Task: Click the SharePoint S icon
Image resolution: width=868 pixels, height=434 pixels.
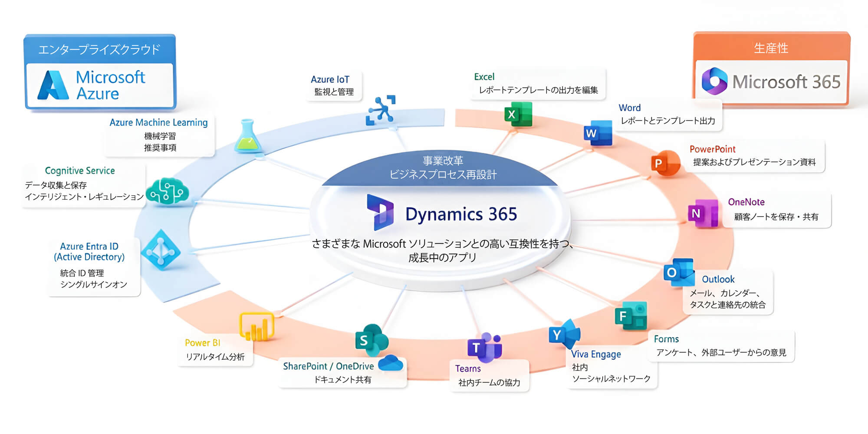Action: click(372, 339)
